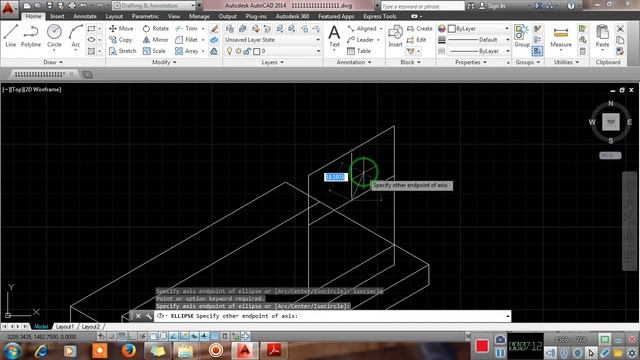The height and width of the screenshot is (360, 640).
Task: Click the Aligned dimension tool
Action: tap(362, 29)
